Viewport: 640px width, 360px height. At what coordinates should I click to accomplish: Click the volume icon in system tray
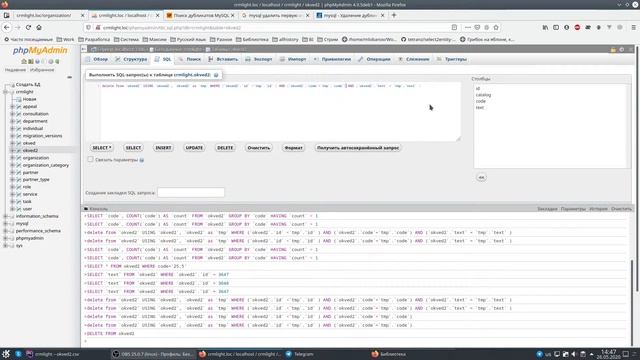pos(574,354)
